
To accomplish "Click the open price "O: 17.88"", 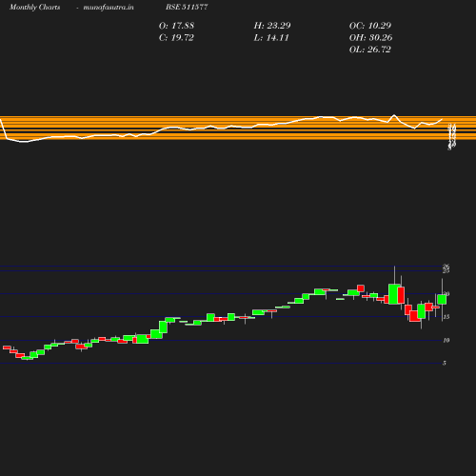I will [x=176, y=26].
